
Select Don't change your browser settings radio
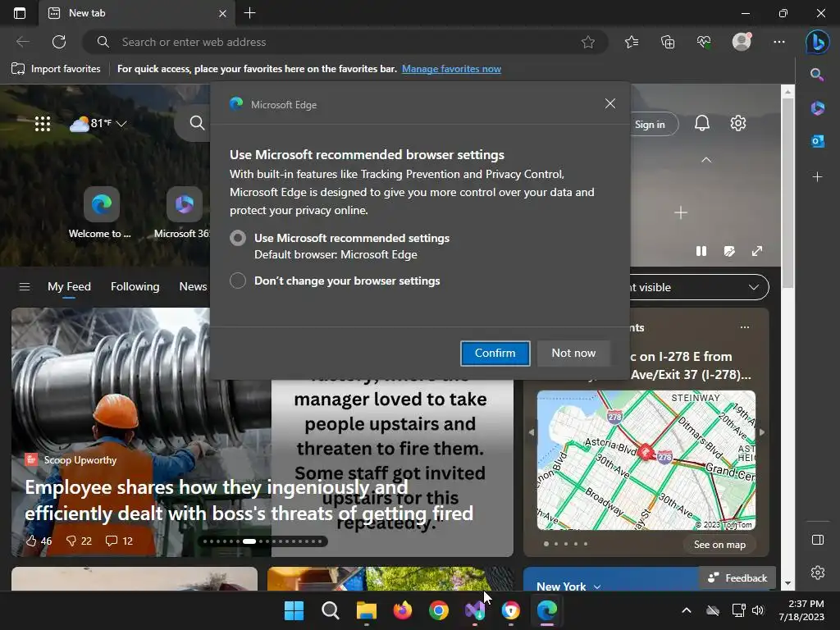point(237,281)
